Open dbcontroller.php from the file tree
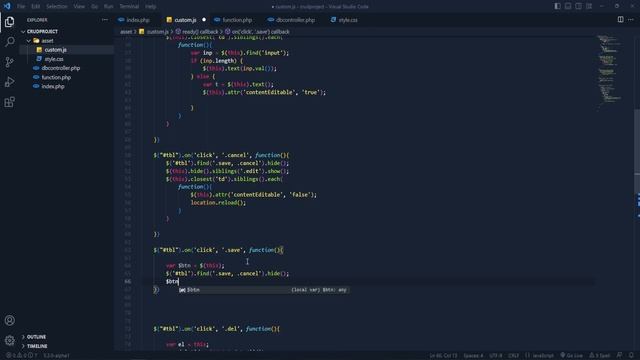Image resolution: width=640 pixels, height=360 pixels. point(60,68)
